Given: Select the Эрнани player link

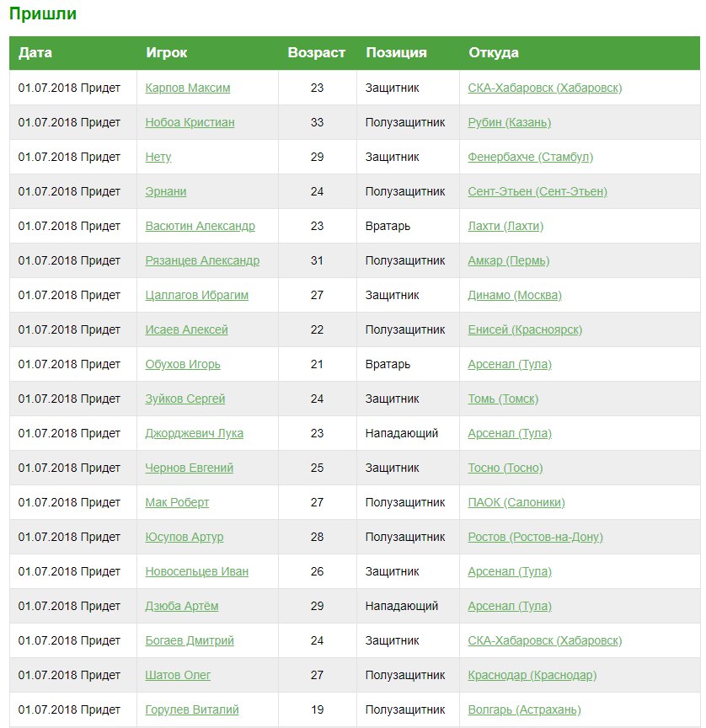Looking at the screenshot, I should tap(166, 191).
